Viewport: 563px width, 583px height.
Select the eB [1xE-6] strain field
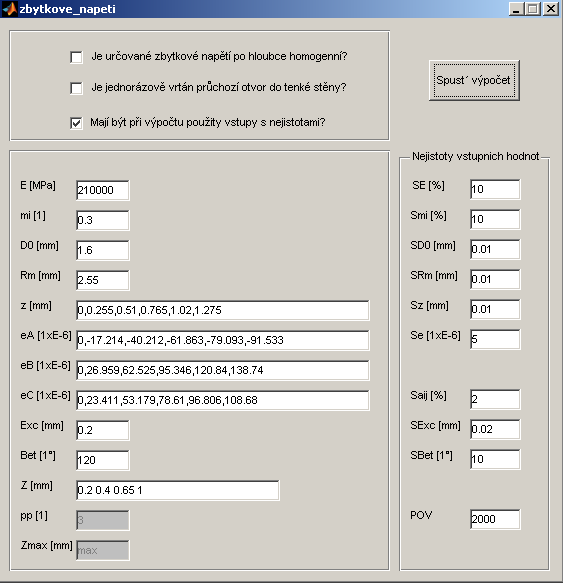tap(223, 370)
